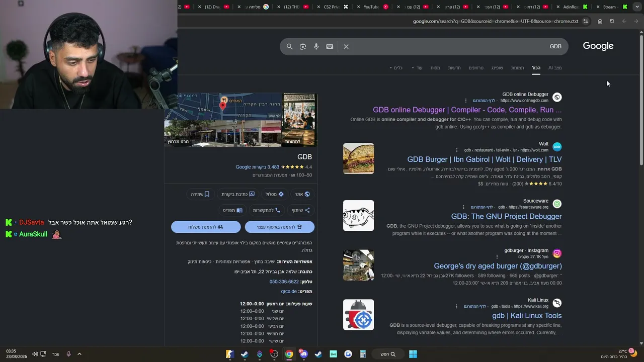Image resolution: width=644 pixels, height=362 pixels.
Task: Open the 3,483 Google reviews link
Action: click(x=257, y=167)
